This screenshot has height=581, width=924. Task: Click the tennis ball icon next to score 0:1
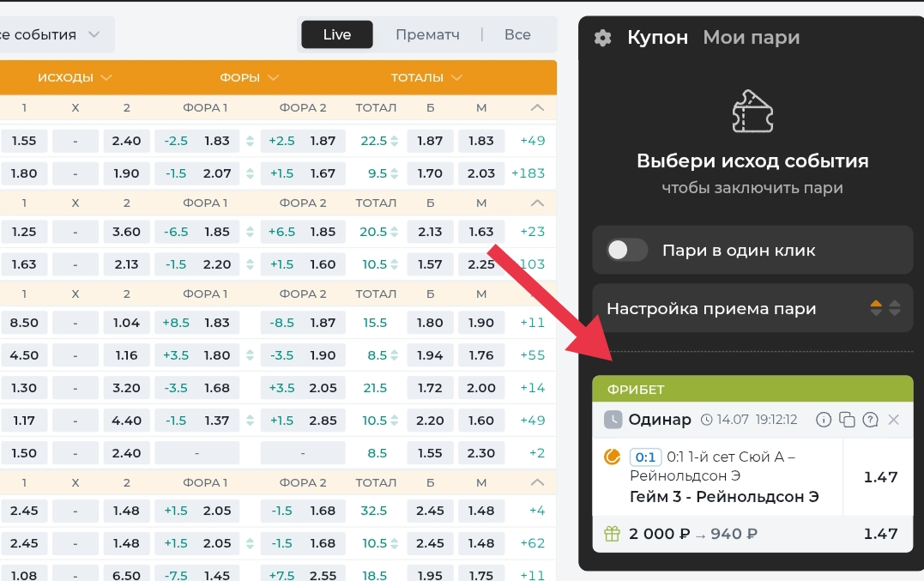(x=612, y=457)
